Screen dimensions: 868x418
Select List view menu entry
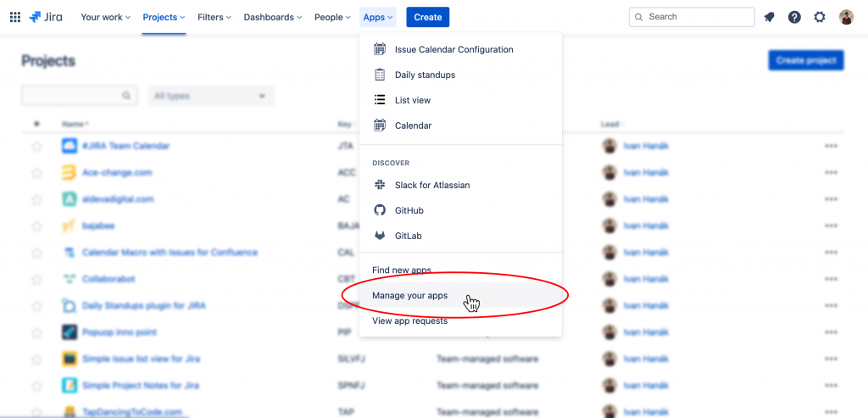pyautogui.click(x=460, y=100)
